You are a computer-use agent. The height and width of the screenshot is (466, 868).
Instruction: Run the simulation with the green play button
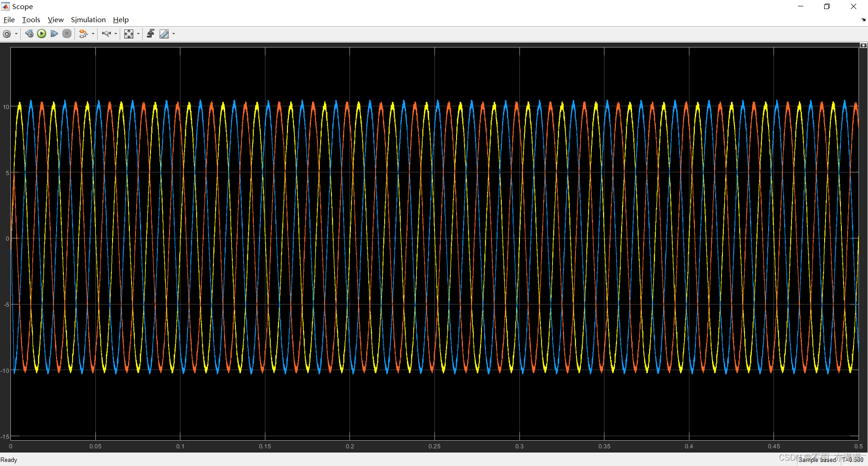42,34
